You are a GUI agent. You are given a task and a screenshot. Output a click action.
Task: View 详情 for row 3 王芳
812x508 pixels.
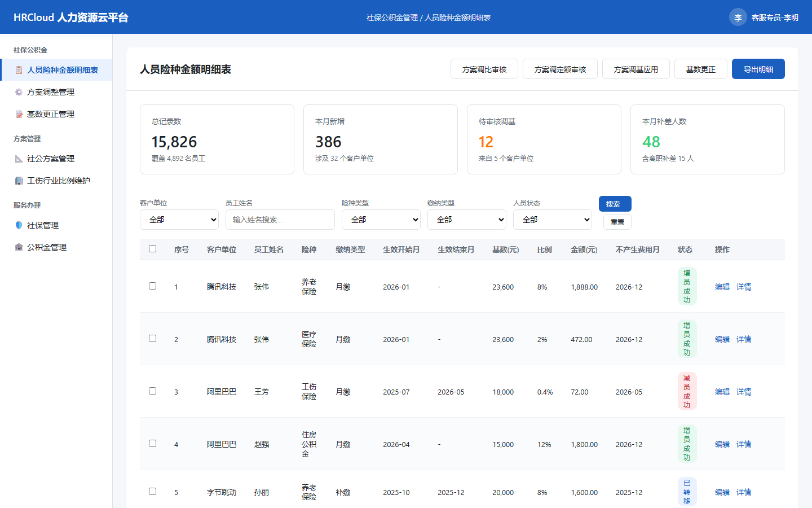[744, 392]
